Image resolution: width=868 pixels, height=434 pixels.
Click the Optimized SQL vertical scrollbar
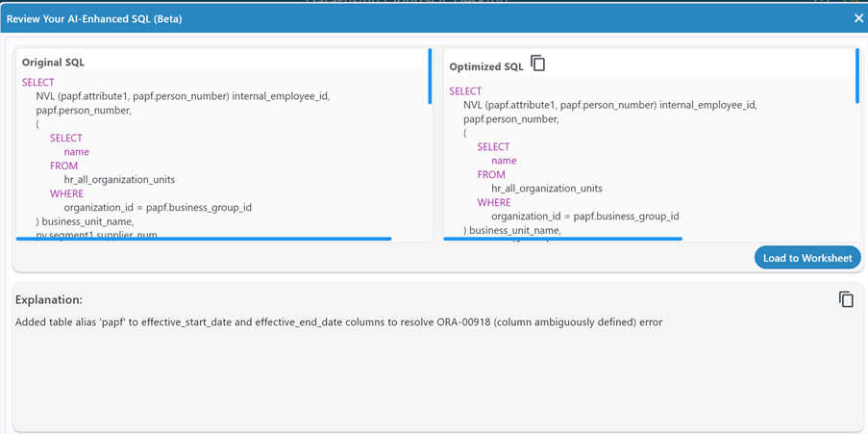pyautogui.click(x=856, y=76)
